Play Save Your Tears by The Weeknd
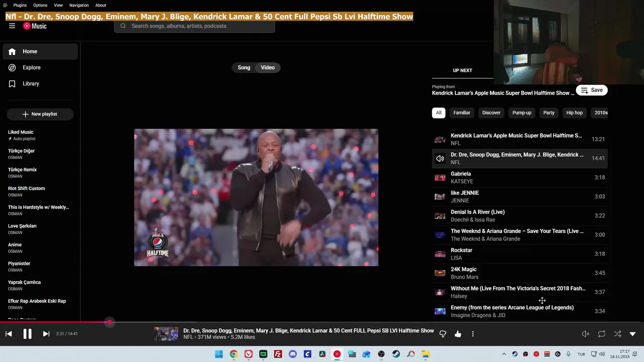The image size is (644, 362). click(520, 235)
